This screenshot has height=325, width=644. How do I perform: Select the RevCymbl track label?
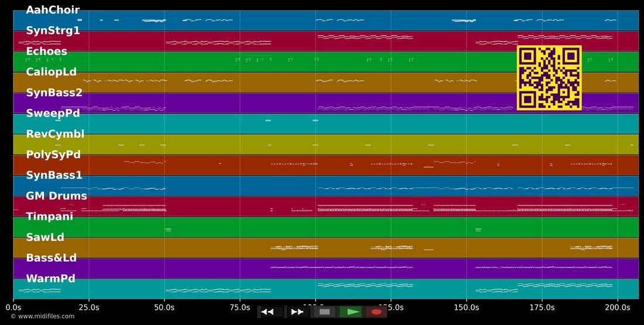point(55,134)
